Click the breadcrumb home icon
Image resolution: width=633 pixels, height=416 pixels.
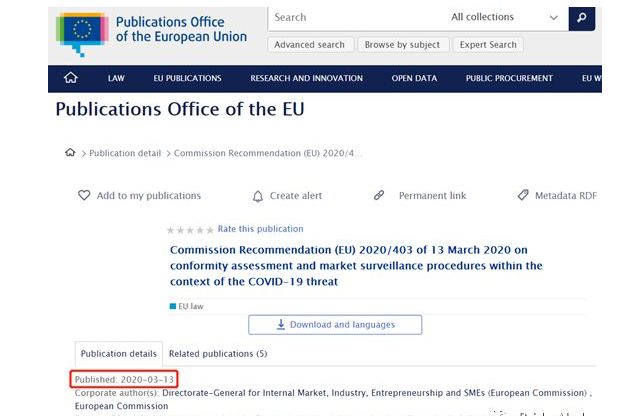click(70, 152)
